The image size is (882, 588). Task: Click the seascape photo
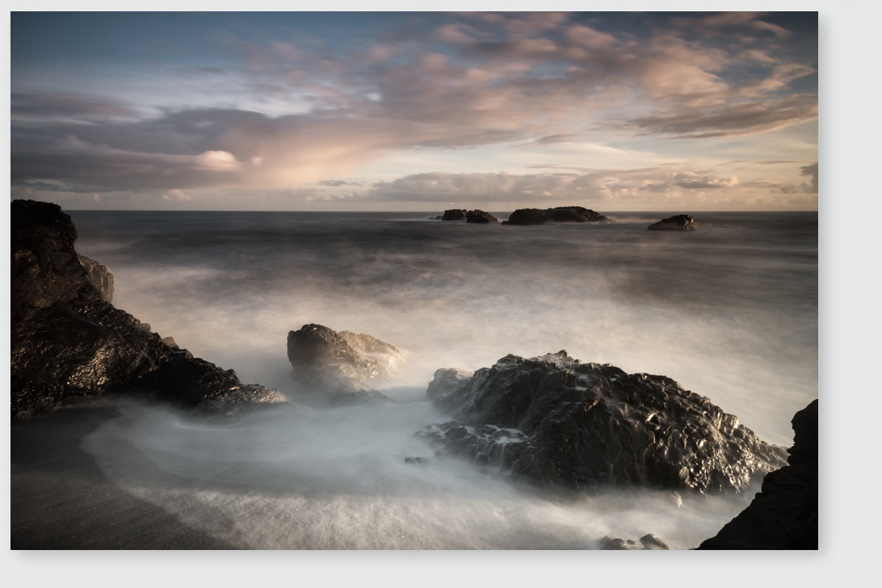tap(414, 280)
